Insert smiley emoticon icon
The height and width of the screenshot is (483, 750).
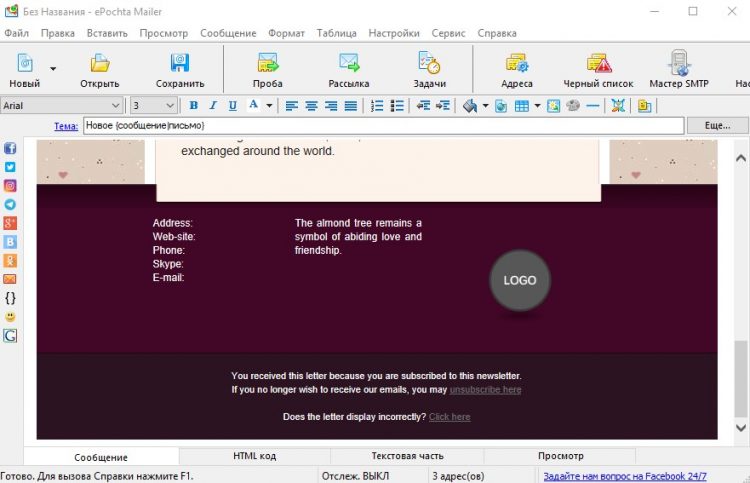tap(10, 317)
